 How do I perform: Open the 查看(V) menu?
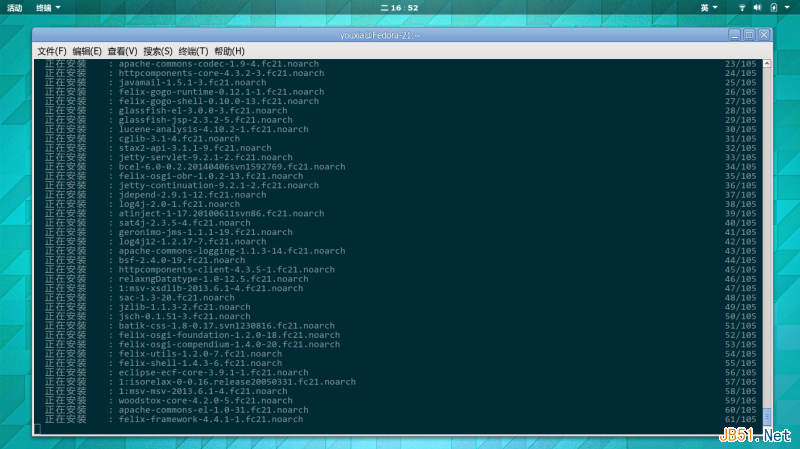122,51
